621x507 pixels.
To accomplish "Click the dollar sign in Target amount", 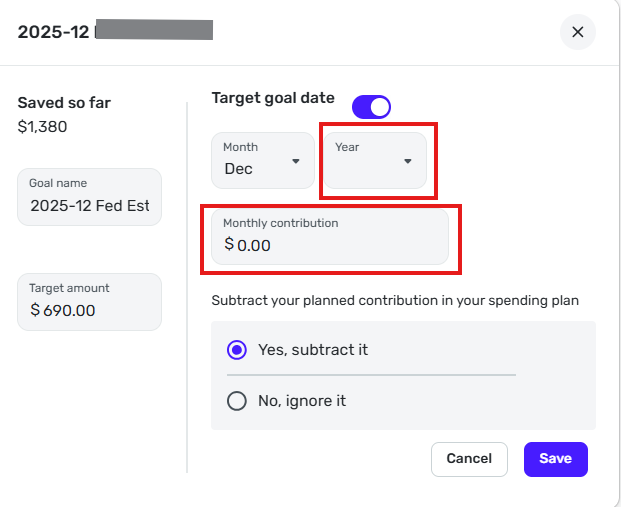I will (35, 310).
